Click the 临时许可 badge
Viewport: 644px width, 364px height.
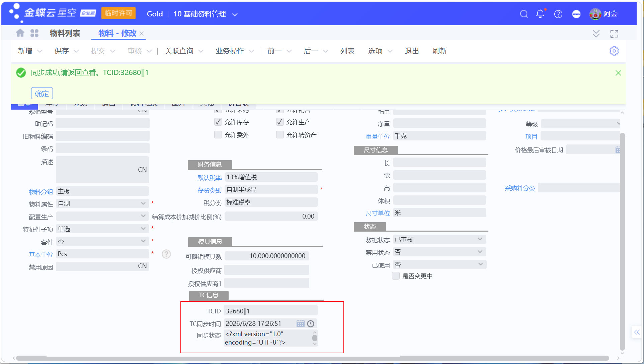pyautogui.click(x=118, y=13)
